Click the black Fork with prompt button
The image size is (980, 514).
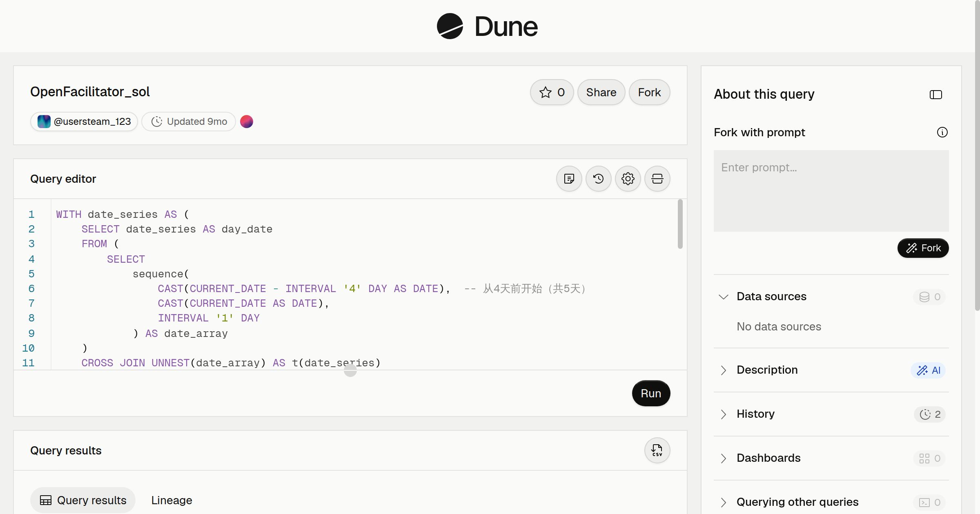(x=923, y=248)
